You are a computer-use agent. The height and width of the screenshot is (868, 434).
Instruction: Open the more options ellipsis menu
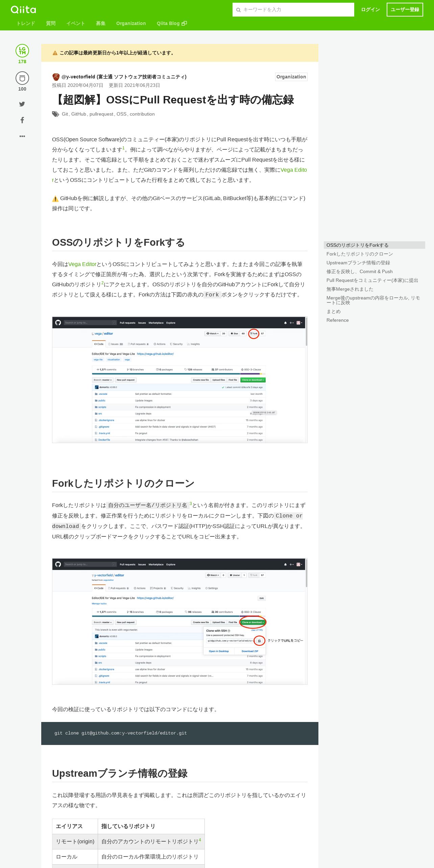(22, 136)
